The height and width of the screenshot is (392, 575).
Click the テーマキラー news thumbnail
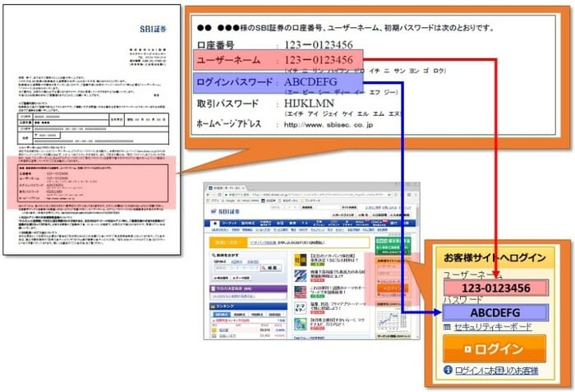click(x=301, y=308)
